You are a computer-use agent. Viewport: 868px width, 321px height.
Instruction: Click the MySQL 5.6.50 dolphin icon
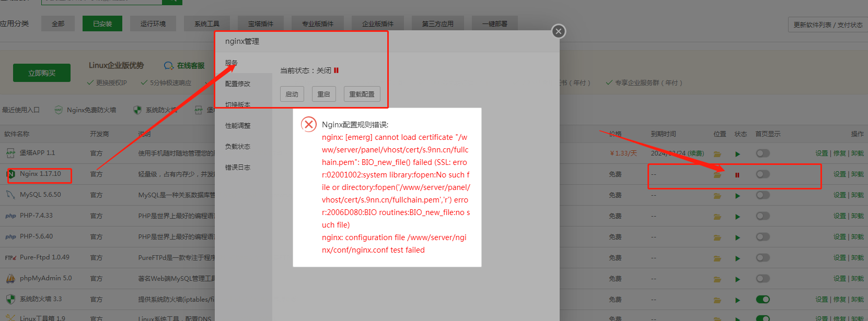10,195
